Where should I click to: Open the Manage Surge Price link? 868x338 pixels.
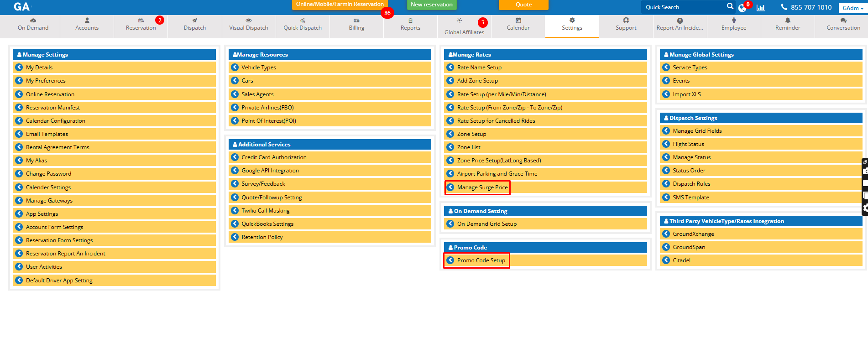tap(482, 187)
